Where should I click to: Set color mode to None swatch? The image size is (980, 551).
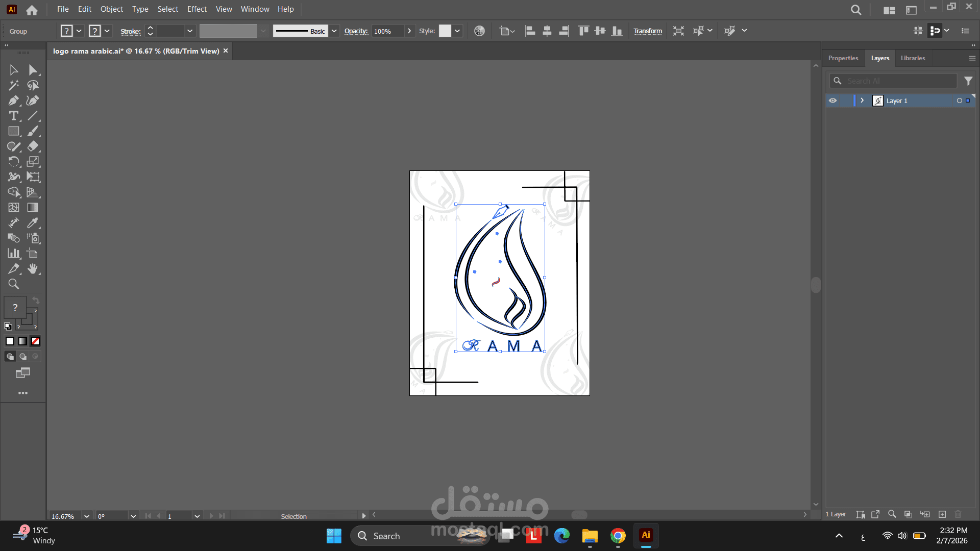(x=36, y=341)
